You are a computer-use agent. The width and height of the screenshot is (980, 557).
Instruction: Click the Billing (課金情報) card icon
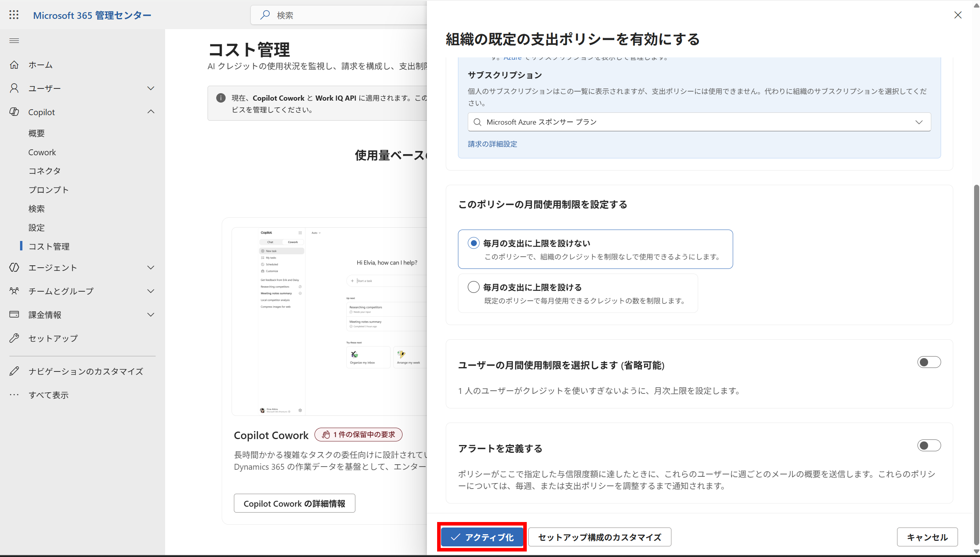point(14,314)
